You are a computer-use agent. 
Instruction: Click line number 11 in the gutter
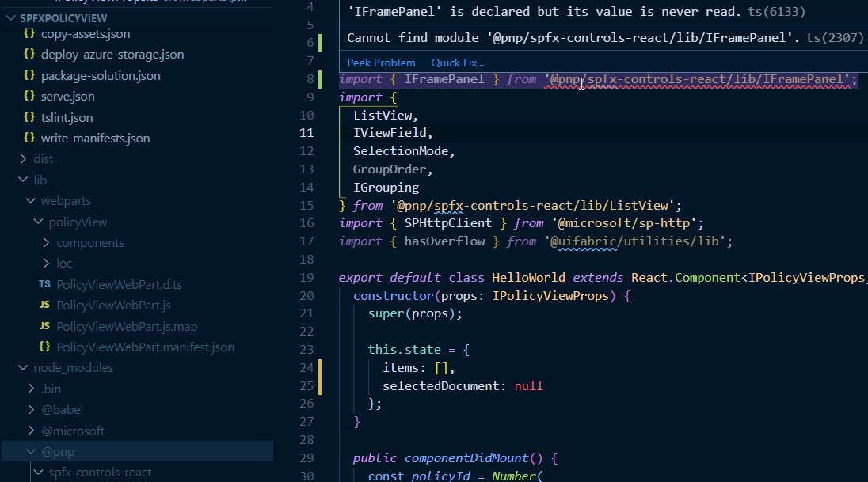(307, 132)
